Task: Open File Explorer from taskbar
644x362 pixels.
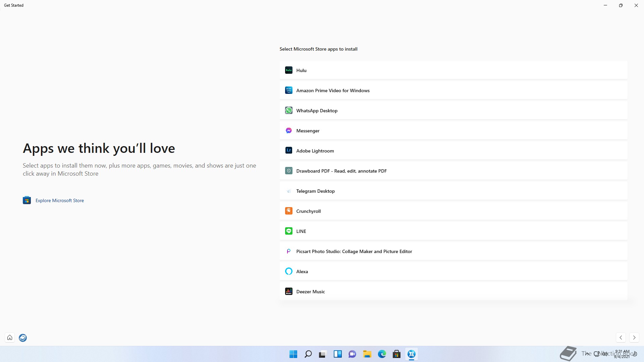Action: (x=367, y=354)
